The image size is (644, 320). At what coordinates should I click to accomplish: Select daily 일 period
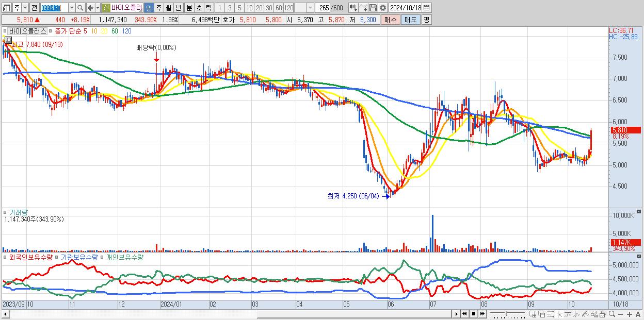pos(149,8)
